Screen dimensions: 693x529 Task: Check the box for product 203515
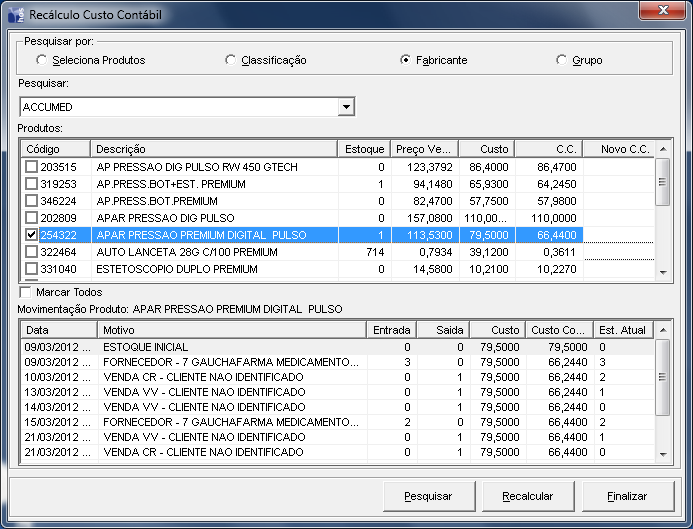31,167
